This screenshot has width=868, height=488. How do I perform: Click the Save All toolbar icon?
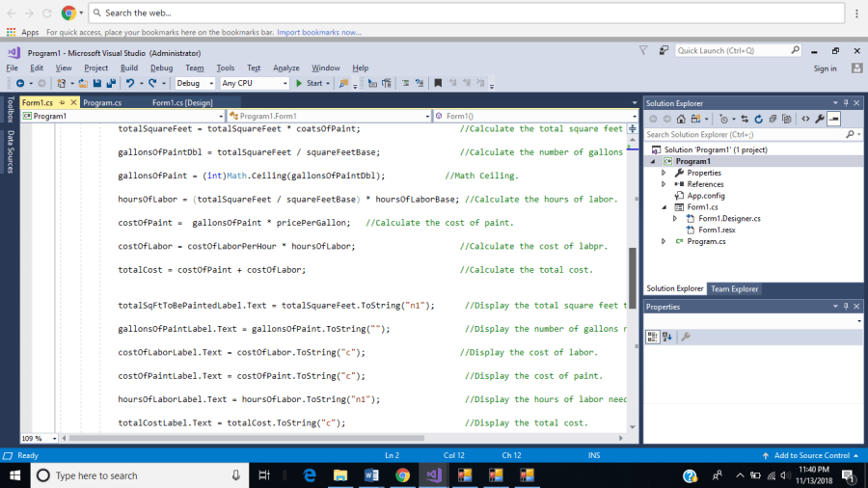tap(111, 83)
